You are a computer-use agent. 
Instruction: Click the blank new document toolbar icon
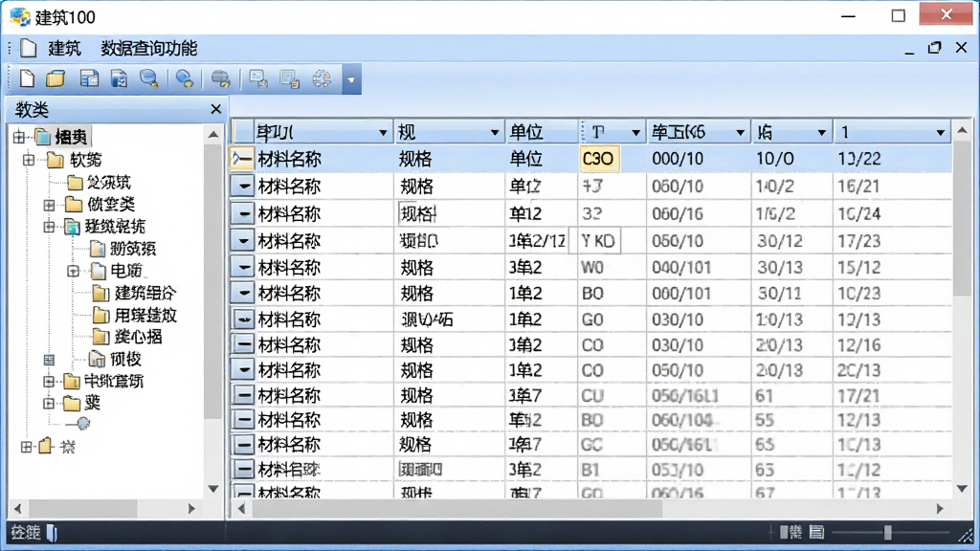[26, 78]
